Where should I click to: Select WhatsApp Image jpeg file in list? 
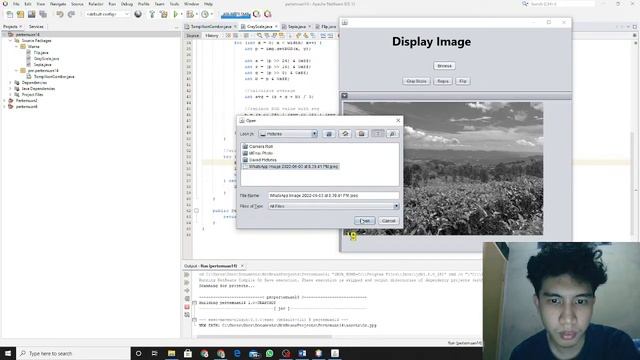290,167
